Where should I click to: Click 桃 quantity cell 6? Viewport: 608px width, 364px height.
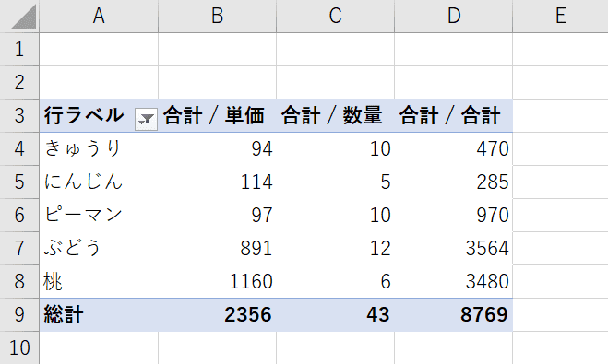pos(336,281)
